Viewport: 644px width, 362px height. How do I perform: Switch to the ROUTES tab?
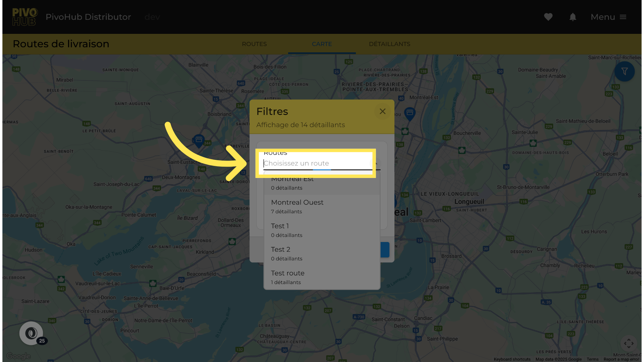254,44
